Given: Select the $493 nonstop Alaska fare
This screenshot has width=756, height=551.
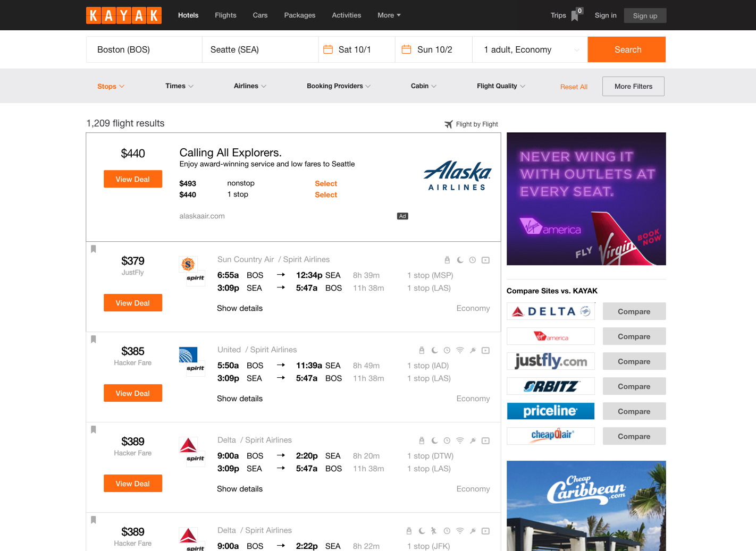Looking at the screenshot, I should pyautogui.click(x=326, y=183).
